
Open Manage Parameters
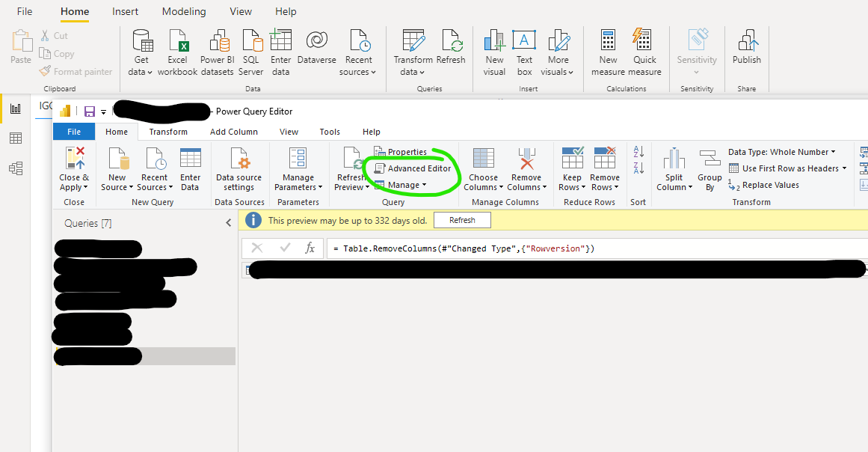(298, 169)
